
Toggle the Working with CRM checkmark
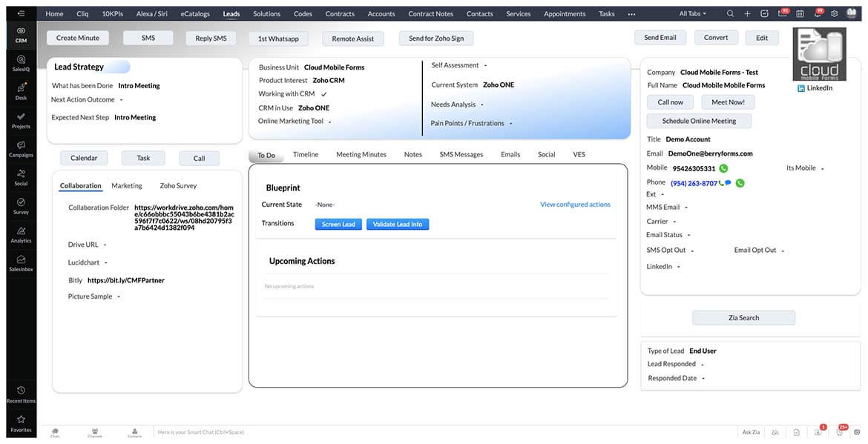pyautogui.click(x=323, y=94)
